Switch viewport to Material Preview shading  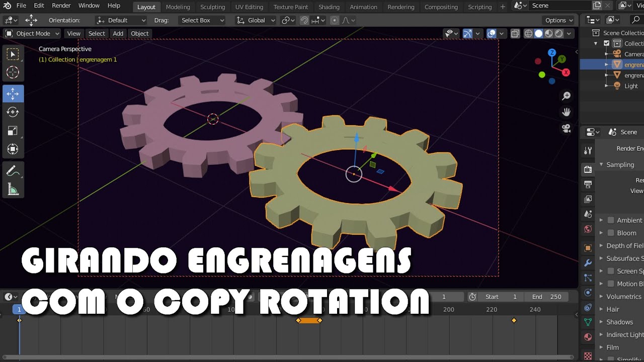[x=548, y=34]
